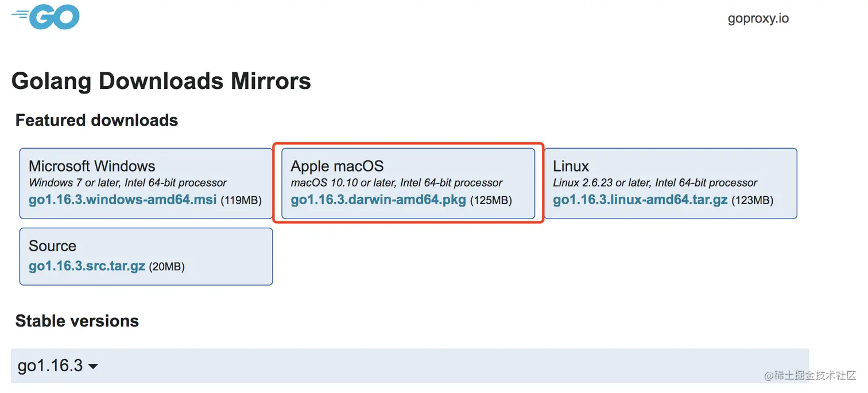Click the 119MB size label

click(x=241, y=201)
